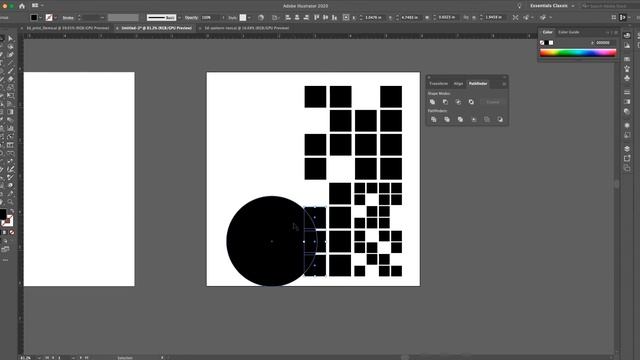This screenshot has height=360, width=640.
Task: Select the None swatch in Color panel
Action: [x=542, y=42]
